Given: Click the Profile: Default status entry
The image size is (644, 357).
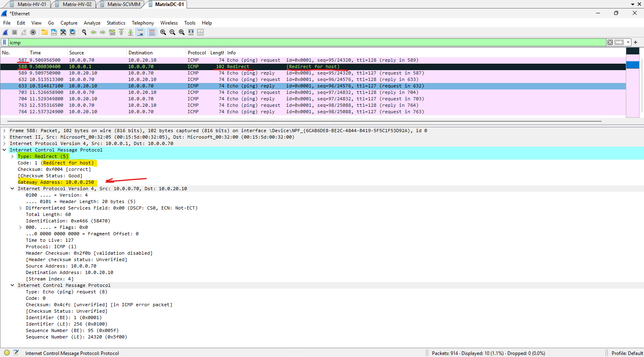Looking at the screenshot, I should (627, 353).
